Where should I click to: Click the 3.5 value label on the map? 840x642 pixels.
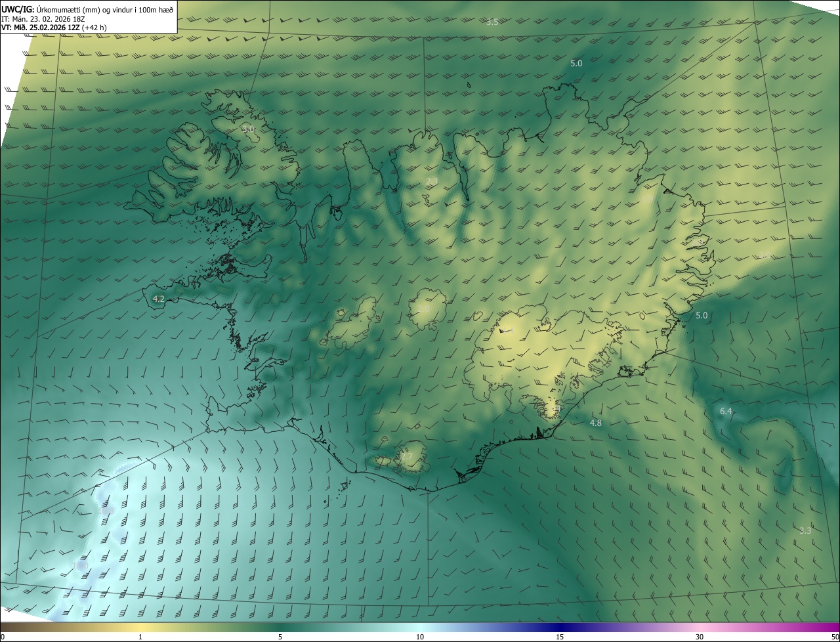coord(492,22)
